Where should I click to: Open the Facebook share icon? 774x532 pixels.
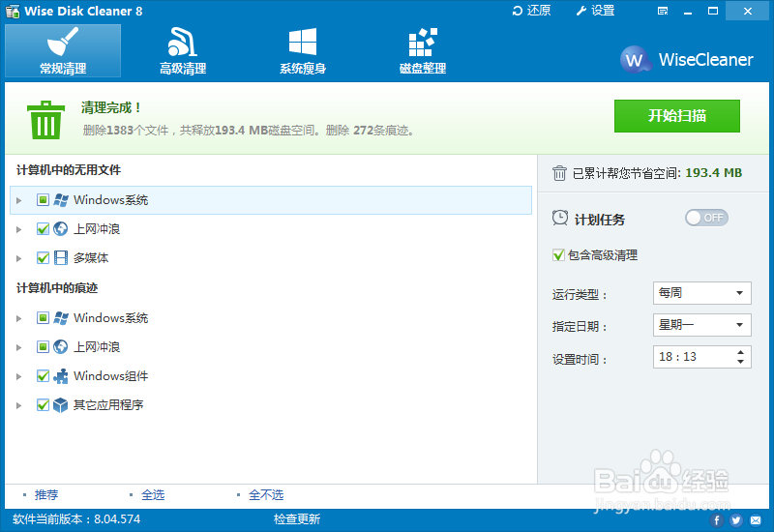point(717,520)
